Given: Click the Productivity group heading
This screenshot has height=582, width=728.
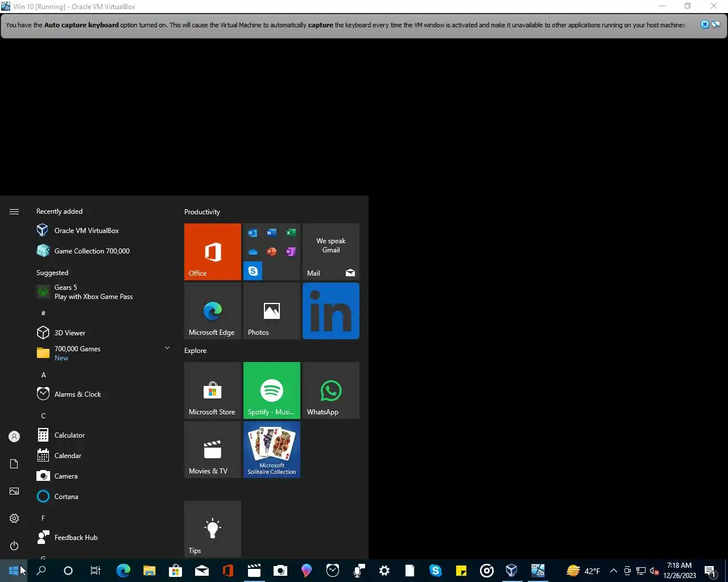Looking at the screenshot, I should pos(202,212).
